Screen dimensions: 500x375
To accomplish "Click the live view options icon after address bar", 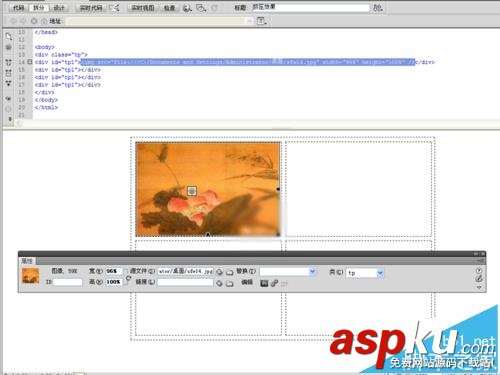I will [262, 21].
